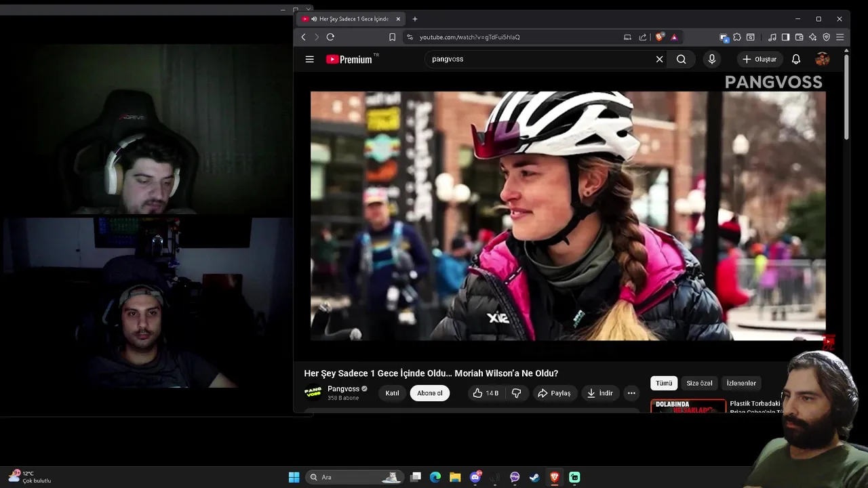Click the youtube.com URL address field

(x=469, y=37)
